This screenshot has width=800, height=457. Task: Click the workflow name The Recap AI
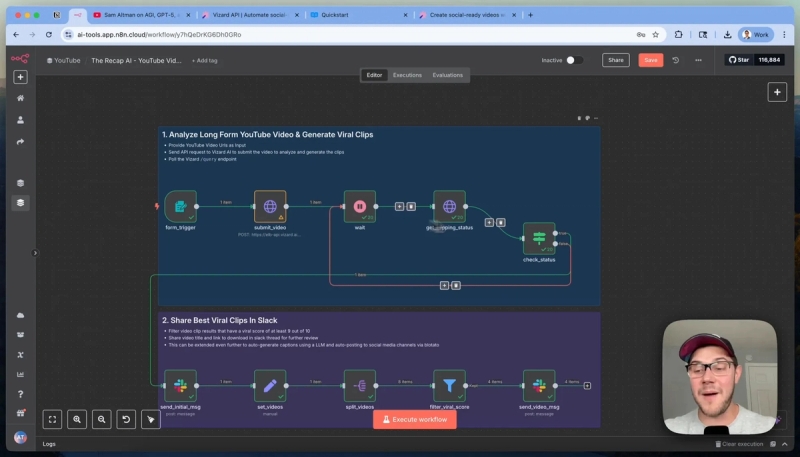[136, 61]
